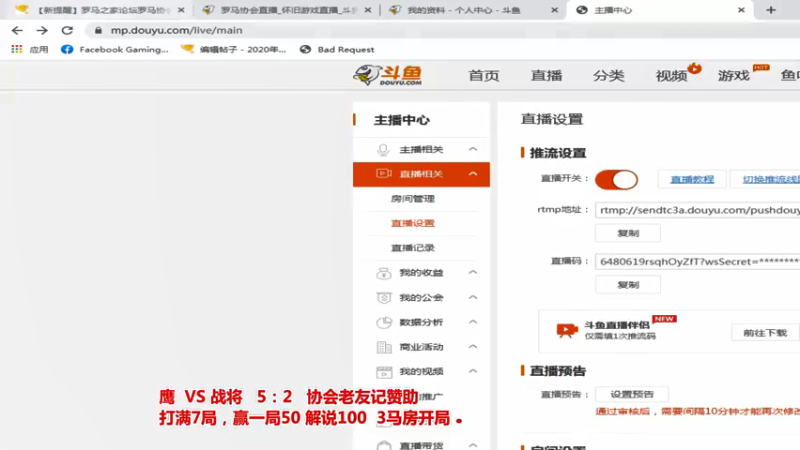Close the 我的资料 browser tab

tap(555, 10)
